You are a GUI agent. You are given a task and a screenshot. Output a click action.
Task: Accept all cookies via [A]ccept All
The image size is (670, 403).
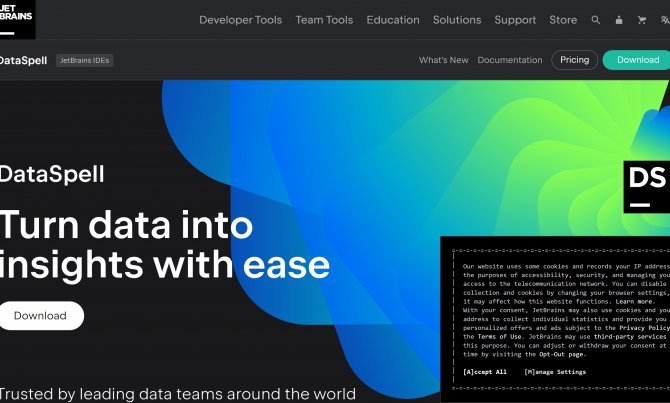coord(485,372)
